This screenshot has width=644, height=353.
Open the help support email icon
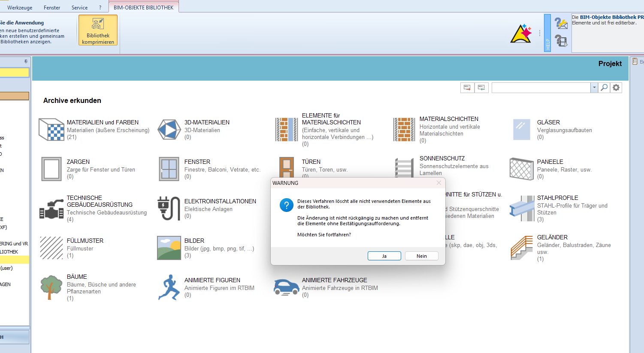coord(561,23)
